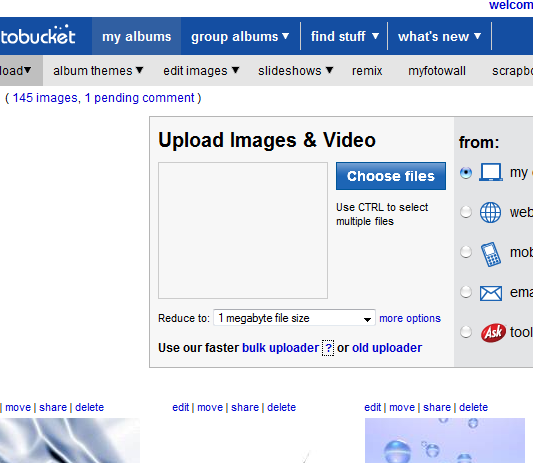
Task: Click the empty file list box
Action: [x=243, y=230]
